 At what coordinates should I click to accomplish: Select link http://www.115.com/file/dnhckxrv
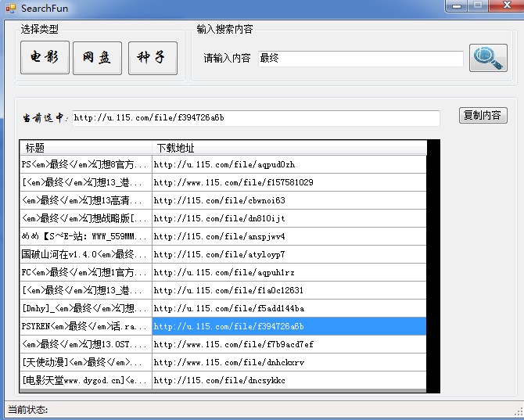click(289, 363)
